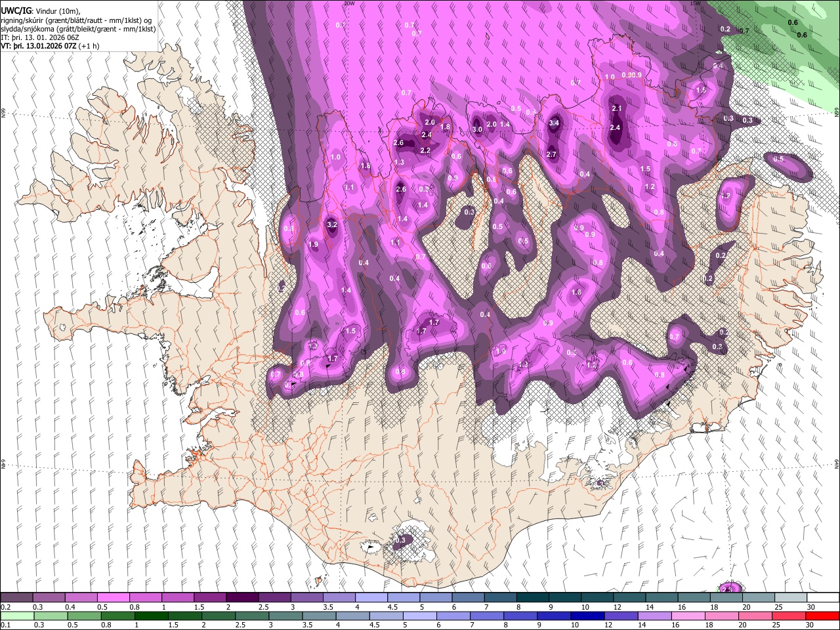Pick the pink 16 swatch in the lower rain scale
Viewport: 840px width, 630px height.
pos(688,616)
